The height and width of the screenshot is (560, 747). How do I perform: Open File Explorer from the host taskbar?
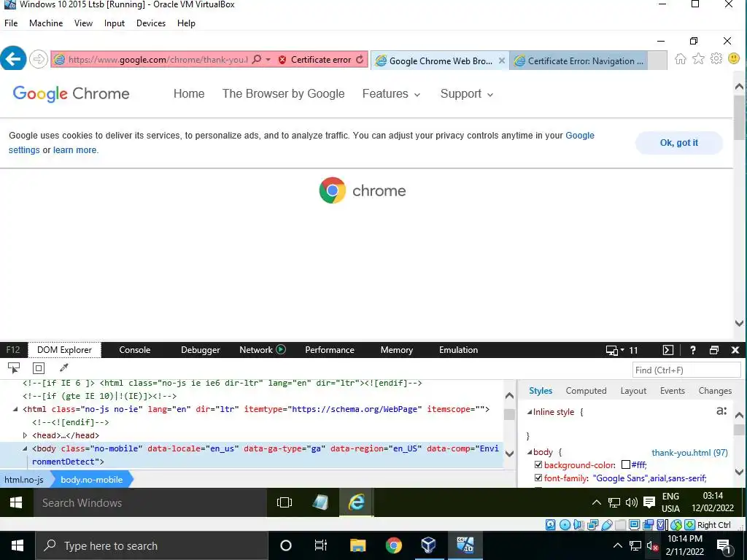pos(357,545)
